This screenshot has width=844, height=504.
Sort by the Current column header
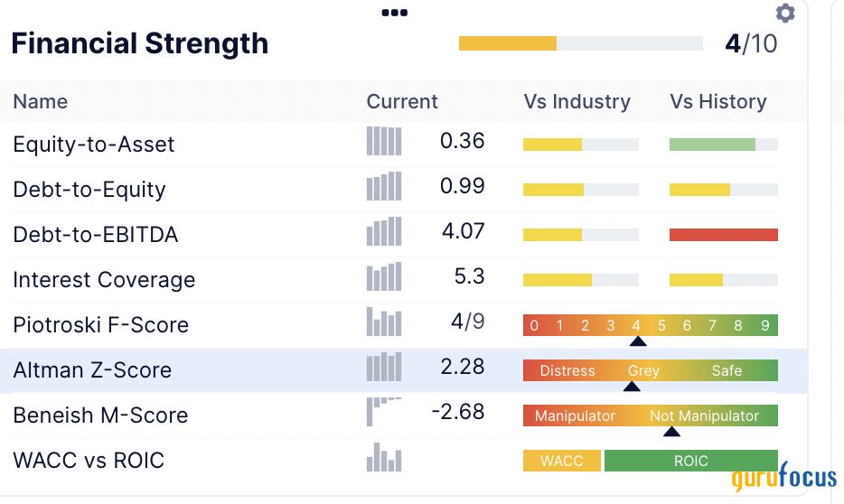(402, 102)
